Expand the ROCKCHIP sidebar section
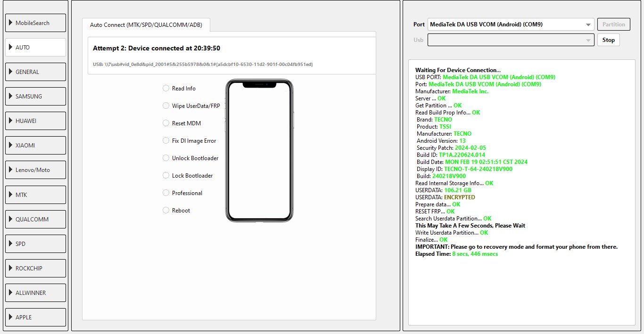The width and height of the screenshot is (644, 334). point(35,268)
